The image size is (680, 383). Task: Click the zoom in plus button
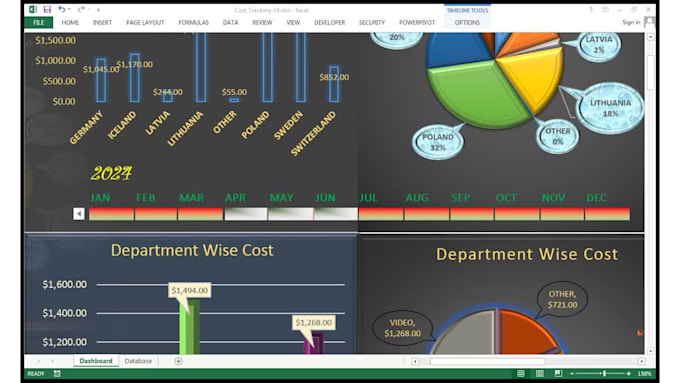click(628, 373)
